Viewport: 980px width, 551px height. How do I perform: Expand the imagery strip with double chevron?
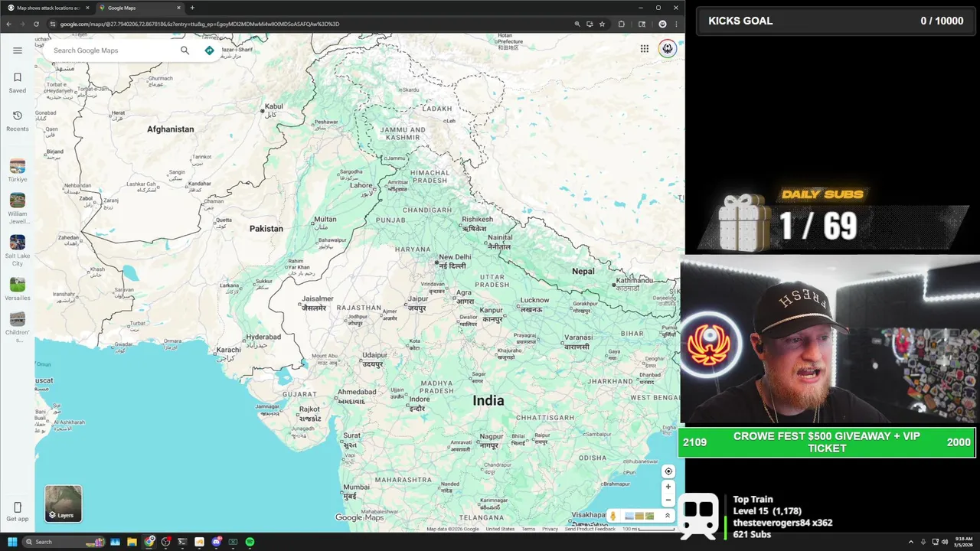pyautogui.click(x=667, y=517)
